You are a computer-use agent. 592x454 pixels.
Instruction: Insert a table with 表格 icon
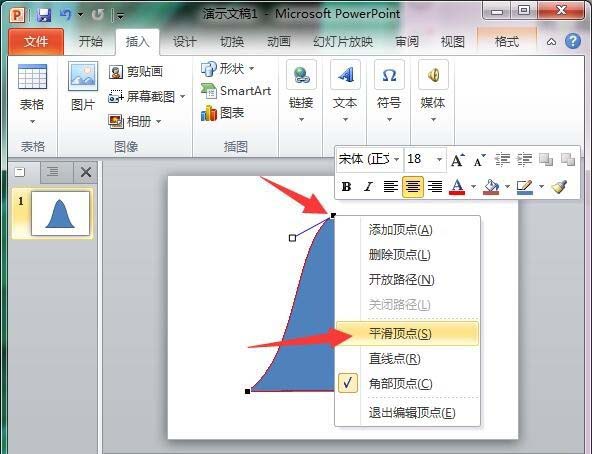pos(32,77)
